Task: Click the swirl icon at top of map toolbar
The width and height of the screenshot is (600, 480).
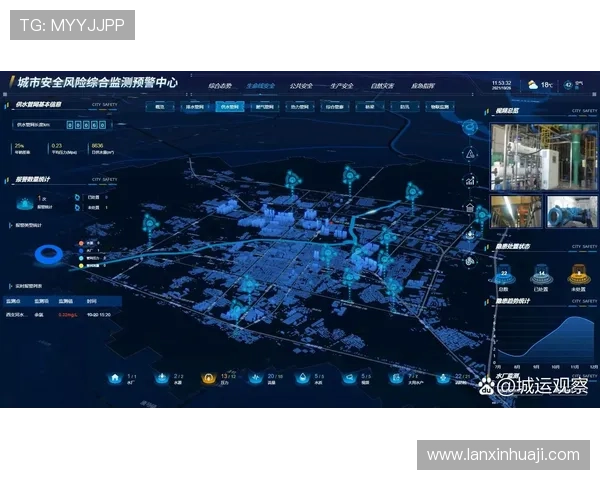Action: click(470, 126)
